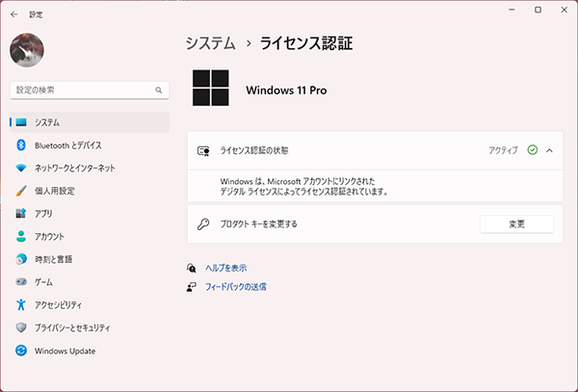The width and height of the screenshot is (578, 392).
Task: Click the Bluetooth icon in the sidebar
Action: [21, 145]
